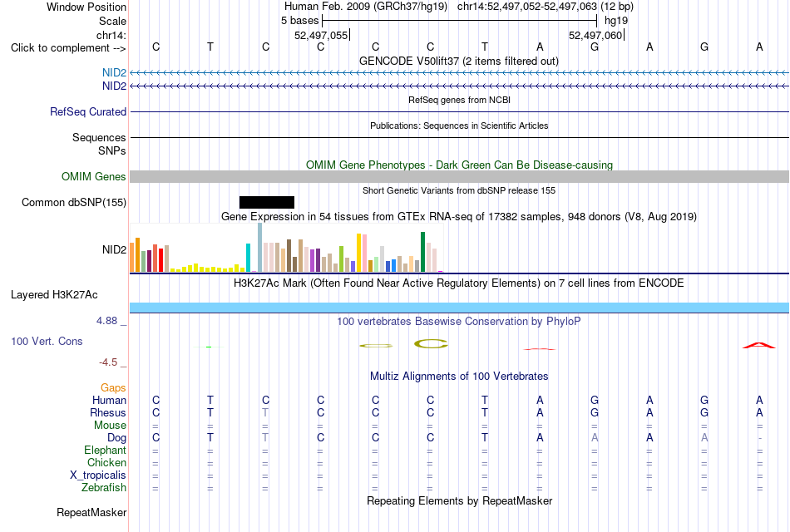Viewport: 790px width, 532px height.
Task: Click H3K27Ac Mark ENCODE track title
Action: click(459, 283)
